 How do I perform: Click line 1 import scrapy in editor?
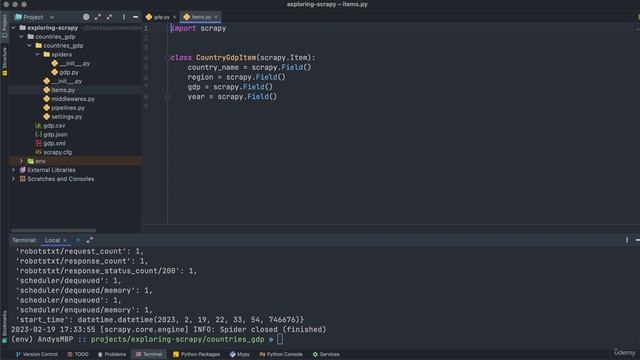point(198,28)
